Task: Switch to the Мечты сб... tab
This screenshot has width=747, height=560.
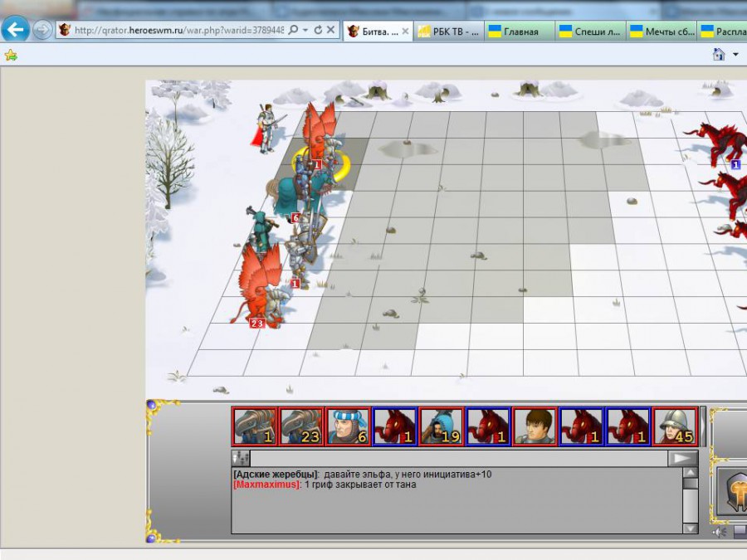Action: coord(662,32)
